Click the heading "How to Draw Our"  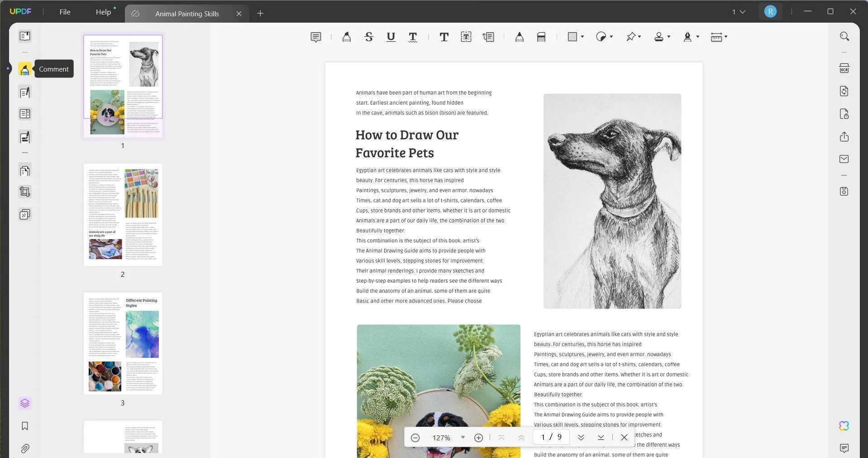tap(407, 135)
